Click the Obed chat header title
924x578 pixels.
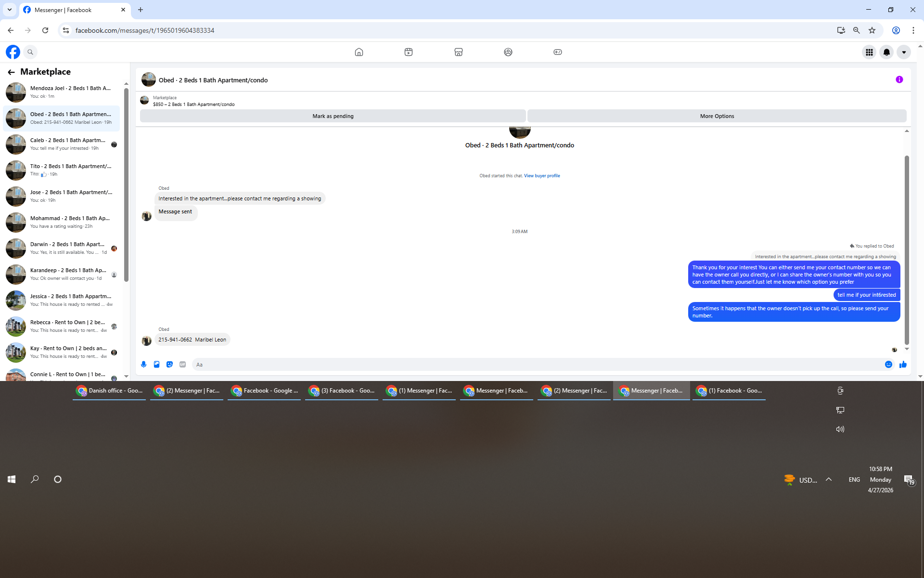coord(213,80)
